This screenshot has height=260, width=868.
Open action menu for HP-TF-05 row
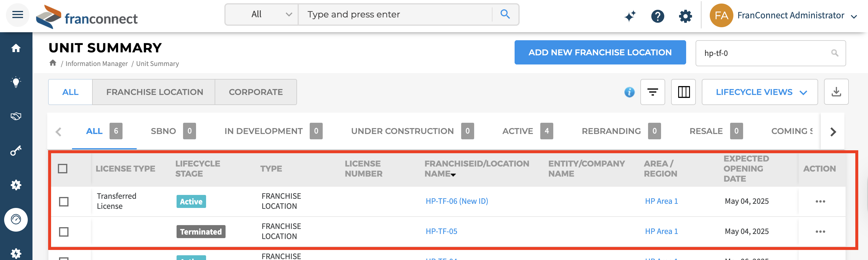[x=820, y=231]
